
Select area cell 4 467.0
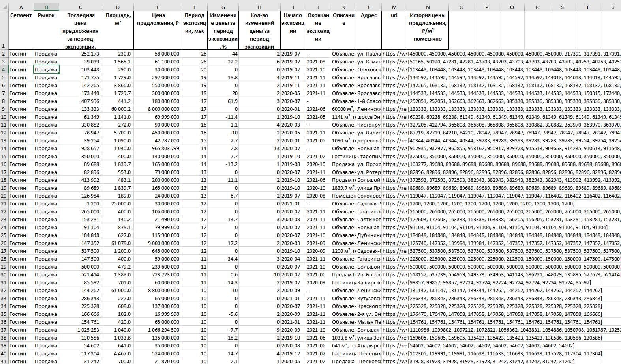[118, 353]
